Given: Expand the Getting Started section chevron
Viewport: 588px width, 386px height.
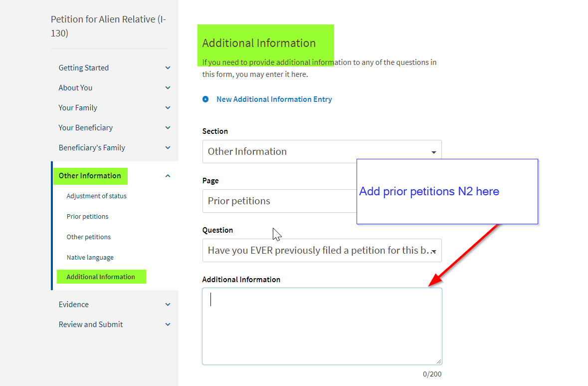Looking at the screenshot, I should (168, 68).
